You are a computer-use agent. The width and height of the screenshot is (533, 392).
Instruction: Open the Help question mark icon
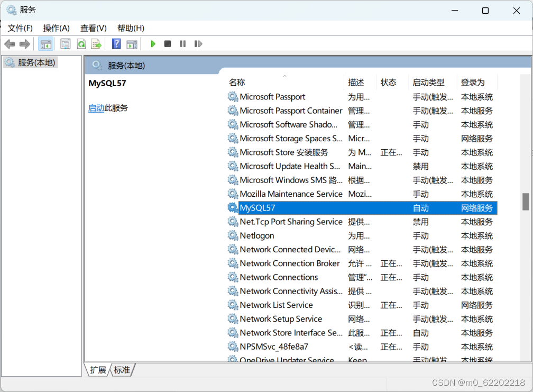[116, 44]
